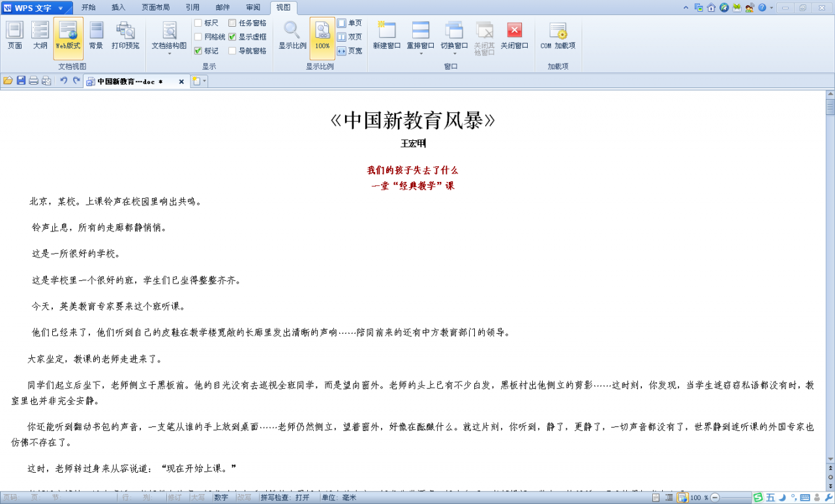Choose 单页 single page zoom
835x504 pixels.
click(350, 23)
